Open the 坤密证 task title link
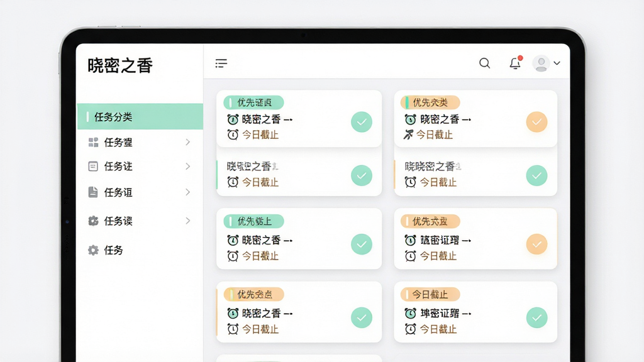644x362 pixels. (x=446, y=314)
